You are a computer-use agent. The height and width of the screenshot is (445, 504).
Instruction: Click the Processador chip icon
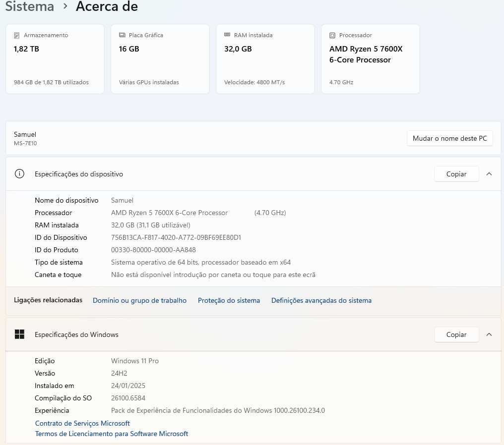coord(332,35)
